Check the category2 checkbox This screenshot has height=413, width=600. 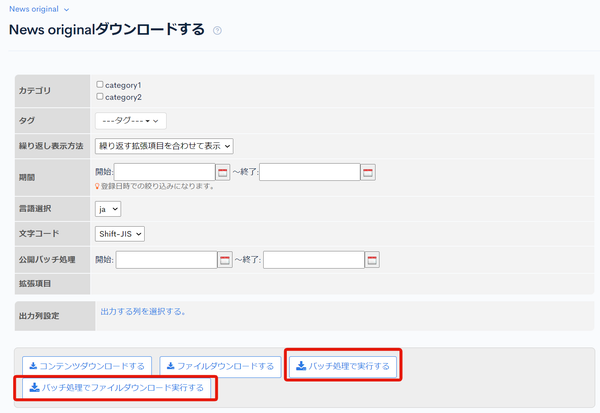pos(100,96)
